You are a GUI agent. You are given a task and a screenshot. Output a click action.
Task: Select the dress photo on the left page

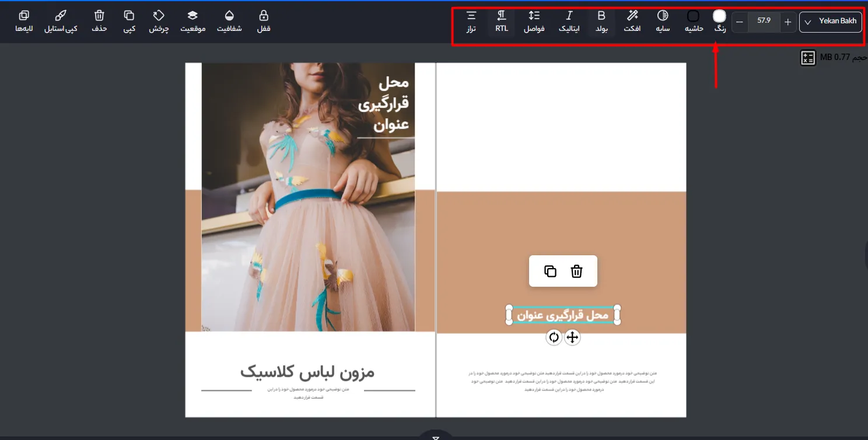tap(308, 197)
